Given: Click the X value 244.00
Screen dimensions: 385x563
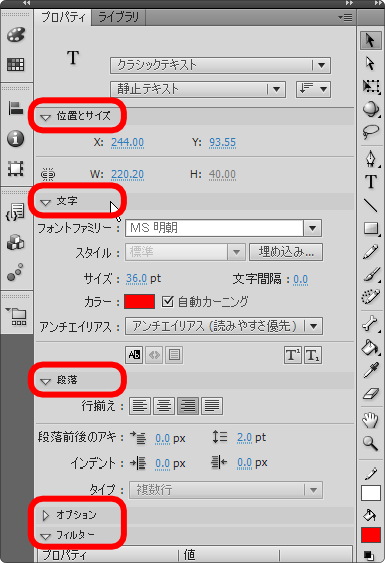Looking at the screenshot, I should 127,143.
